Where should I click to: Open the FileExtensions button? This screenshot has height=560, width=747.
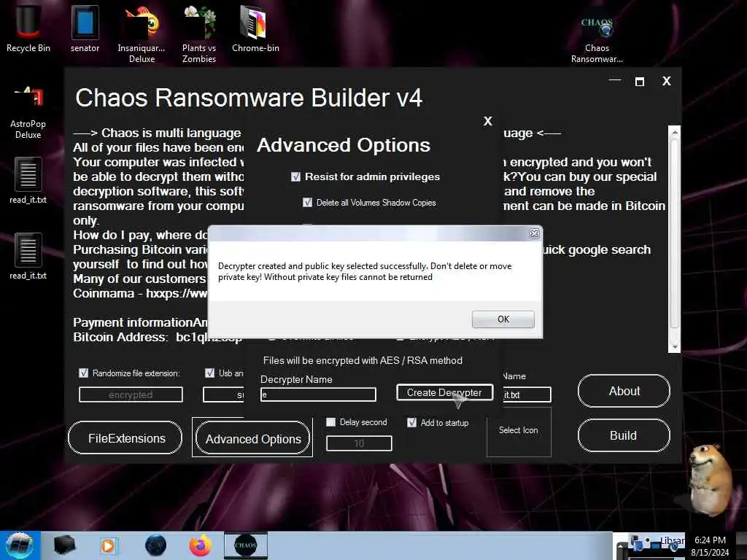pos(125,437)
